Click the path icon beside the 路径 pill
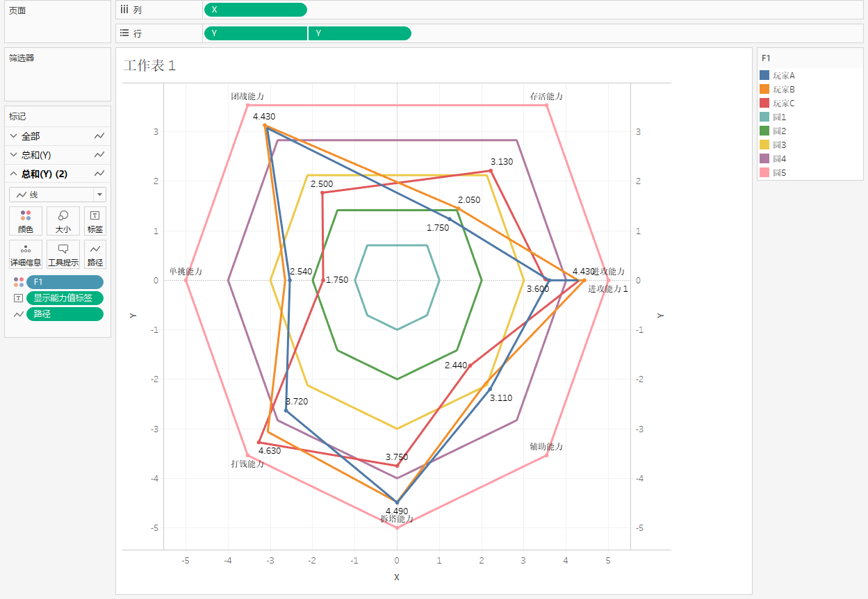This screenshot has height=599, width=868. pyautogui.click(x=18, y=314)
